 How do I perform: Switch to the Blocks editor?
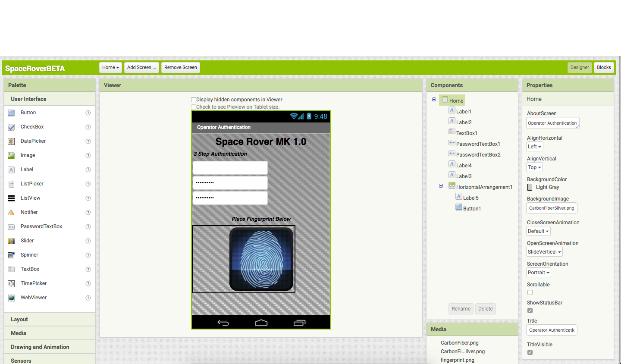604,67
